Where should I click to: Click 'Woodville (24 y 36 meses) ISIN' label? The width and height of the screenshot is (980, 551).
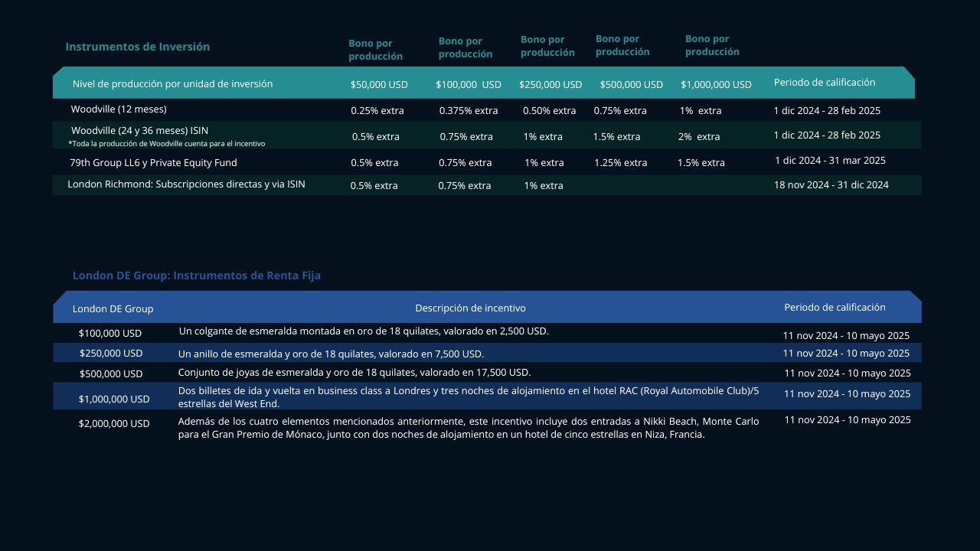point(139,131)
